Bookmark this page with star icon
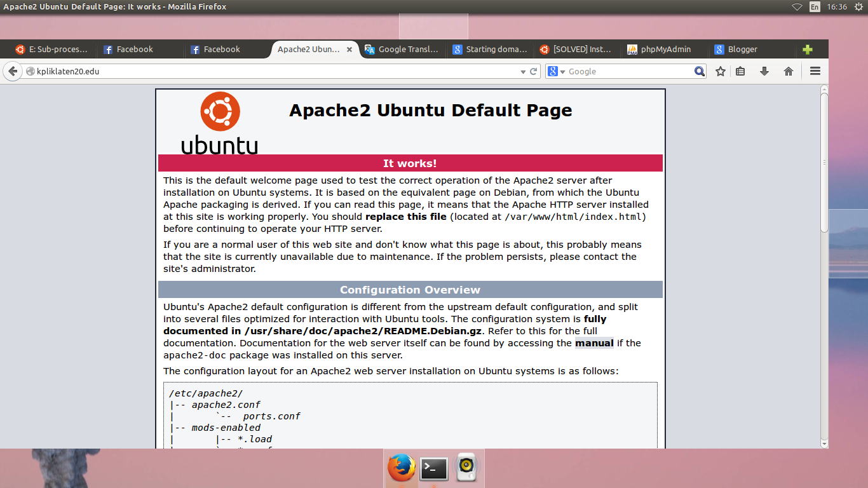Image resolution: width=868 pixels, height=488 pixels. click(x=721, y=72)
